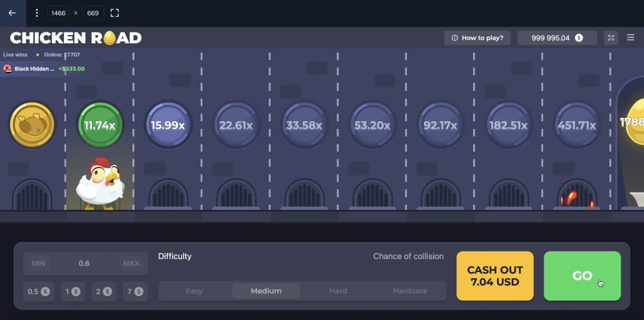The height and width of the screenshot is (320, 644).
Task: Click the 33.58x multiplier coin
Action: [304, 125]
